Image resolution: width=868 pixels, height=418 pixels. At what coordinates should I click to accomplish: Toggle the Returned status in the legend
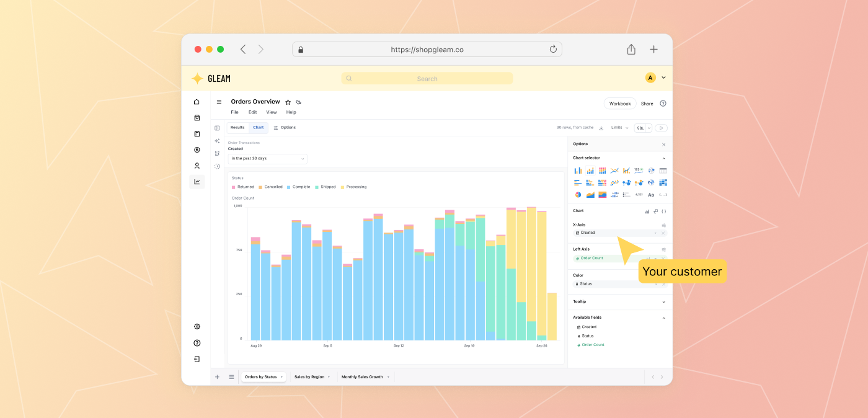(x=243, y=187)
